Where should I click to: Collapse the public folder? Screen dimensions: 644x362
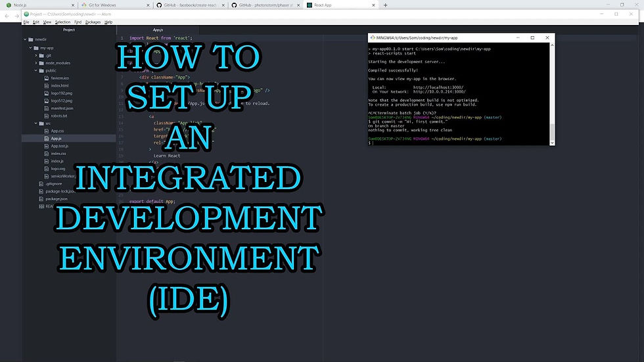click(x=36, y=70)
